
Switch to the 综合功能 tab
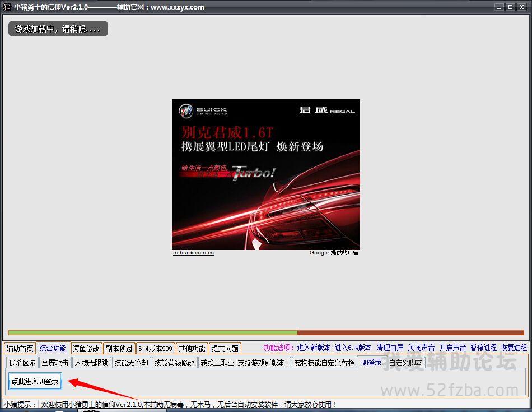coord(53,348)
